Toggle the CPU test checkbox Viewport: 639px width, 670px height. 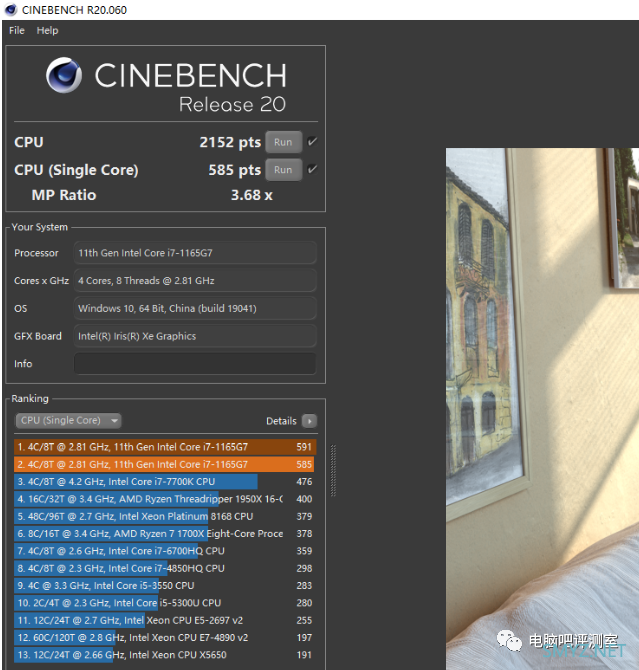(x=312, y=141)
